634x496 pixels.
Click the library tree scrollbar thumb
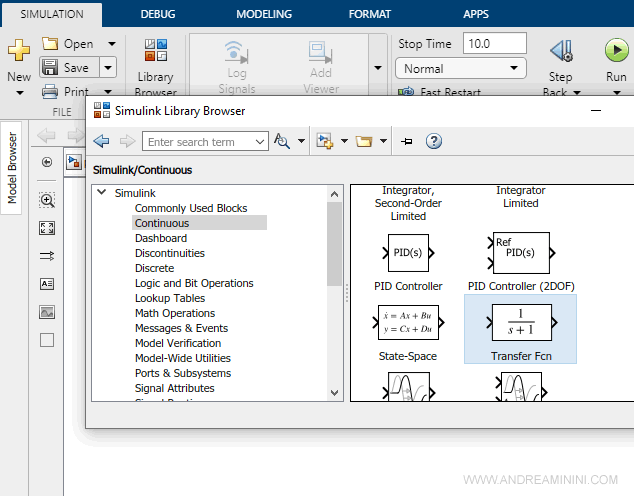pyautogui.click(x=334, y=244)
